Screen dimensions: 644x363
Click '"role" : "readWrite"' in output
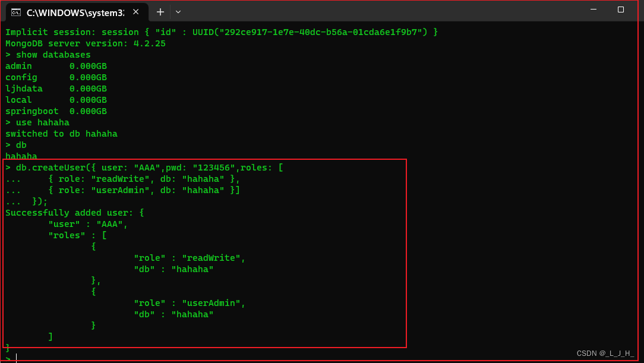[x=190, y=258]
